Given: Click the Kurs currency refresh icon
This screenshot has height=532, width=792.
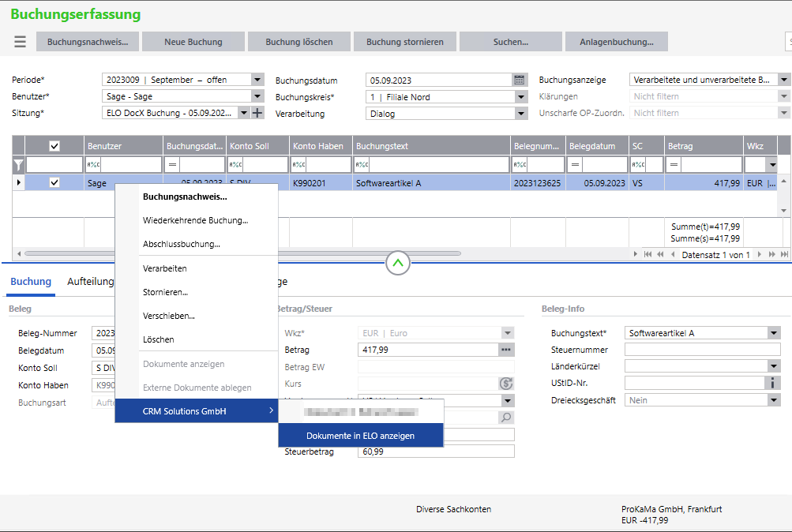Looking at the screenshot, I should click(505, 383).
